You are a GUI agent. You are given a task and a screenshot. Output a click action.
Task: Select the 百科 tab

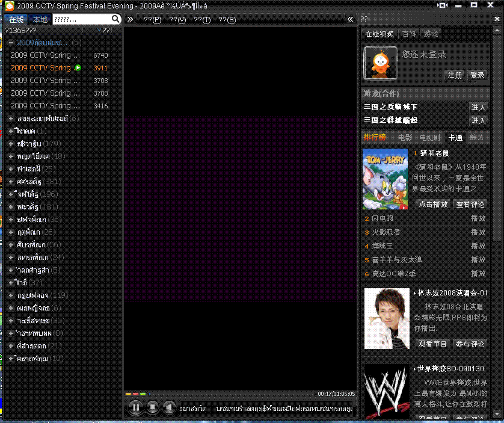tap(409, 34)
